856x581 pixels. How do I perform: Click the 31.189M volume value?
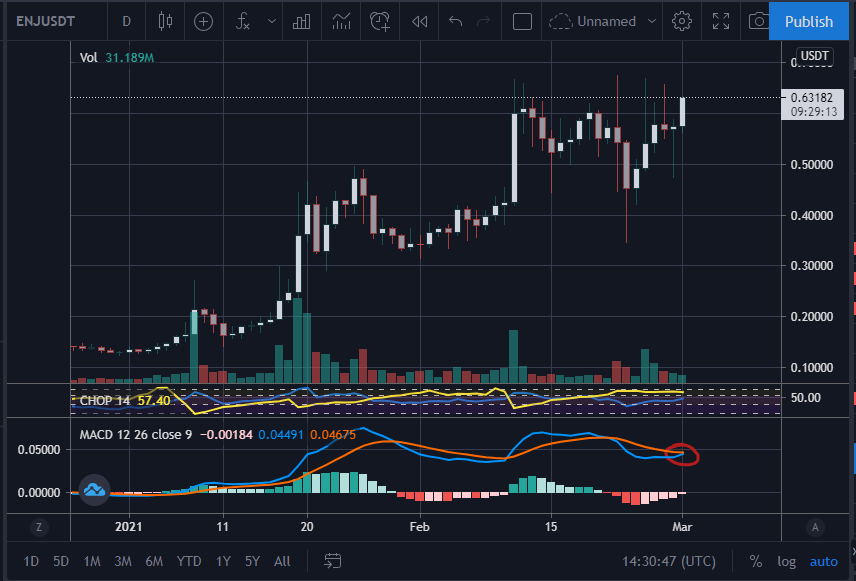click(x=129, y=57)
